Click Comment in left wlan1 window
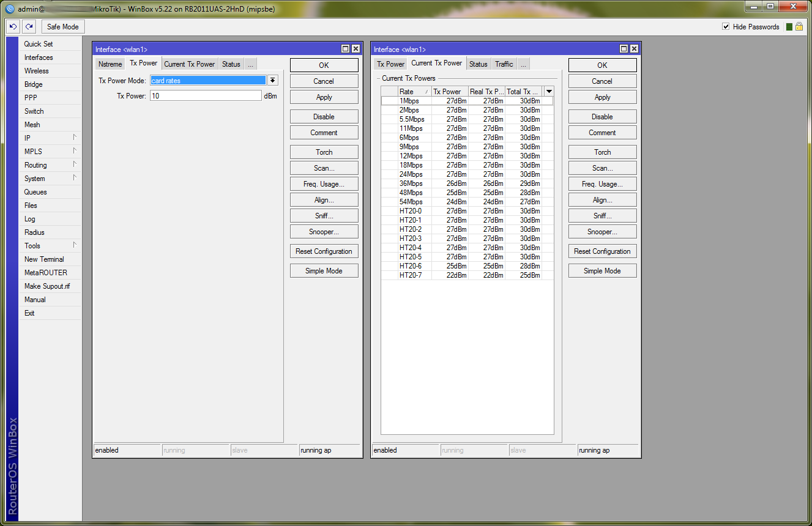The width and height of the screenshot is (812, 526). (324, 133)
